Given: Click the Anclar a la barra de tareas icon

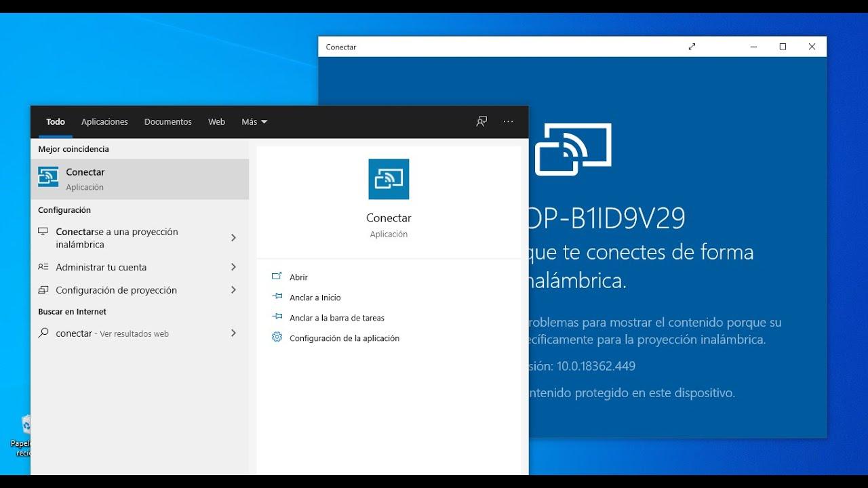Looking at the screenshot, I should [277, 317].
